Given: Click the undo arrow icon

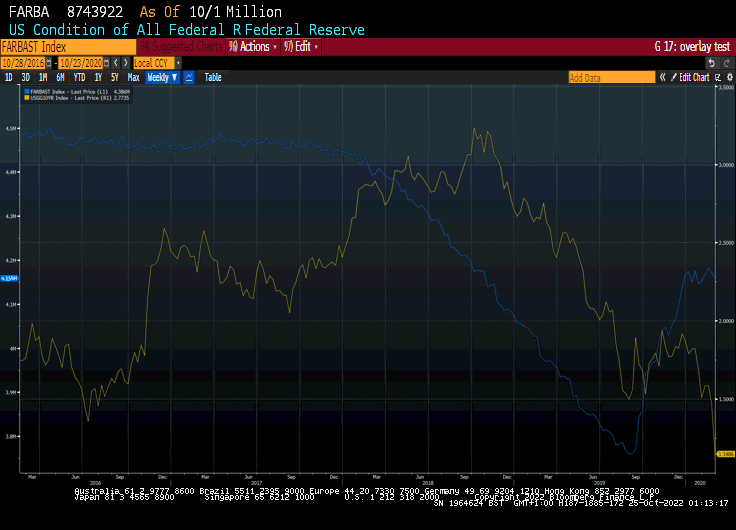Looking at the screenshot, I should [x=712, y=63].
